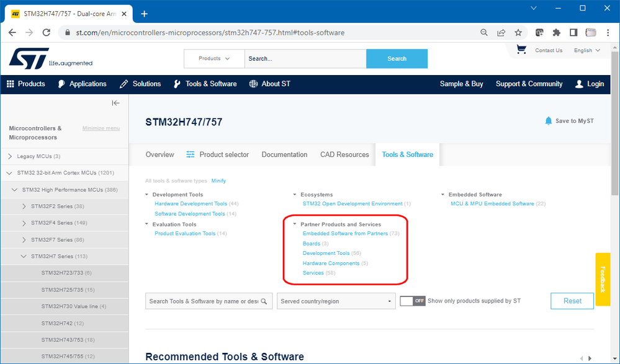
Task: Click the share page icon in address bar
Action: (x=501, y=33)
